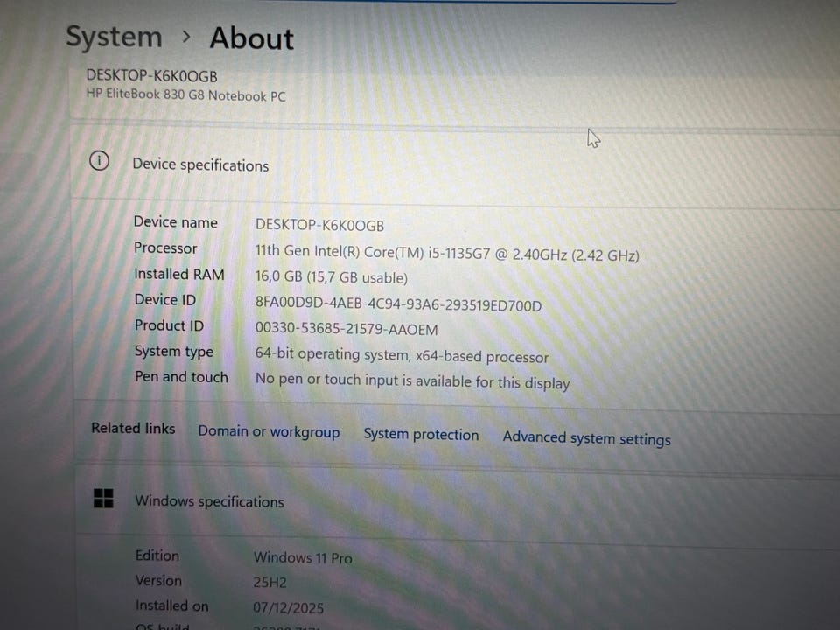Select HP EliteBook 830 G8 Notebook PC text
Viewport: 840px width, 630px height.
[x=185, y=94]
